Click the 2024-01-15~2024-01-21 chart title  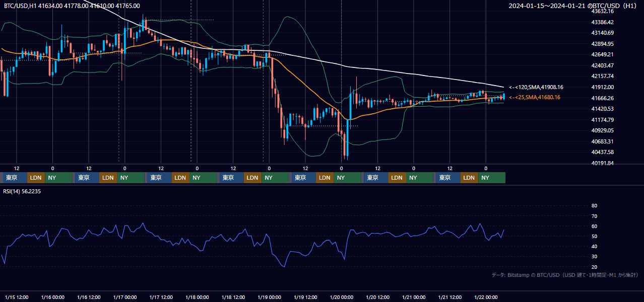click(x=573, y=6)
